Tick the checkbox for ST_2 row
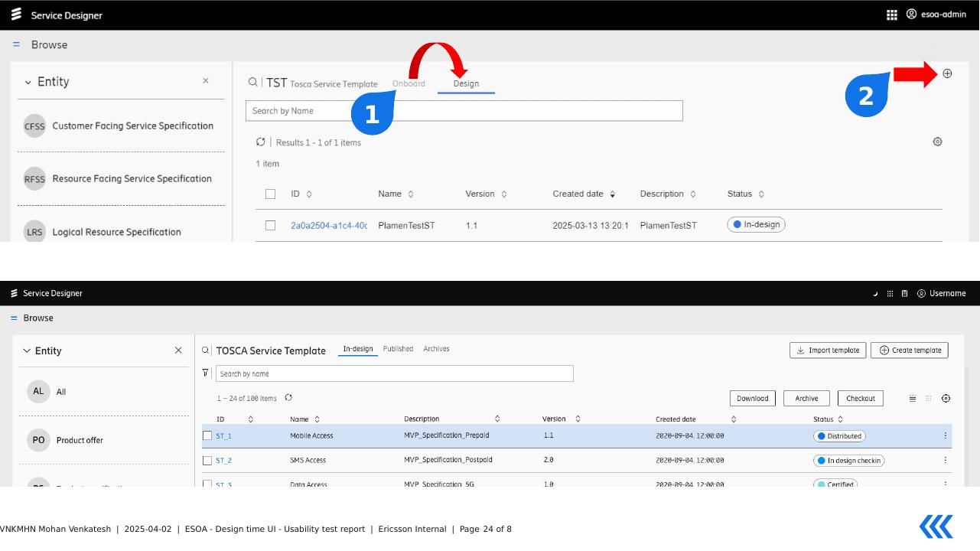This screenshot has width=980, height=551. 207,461
